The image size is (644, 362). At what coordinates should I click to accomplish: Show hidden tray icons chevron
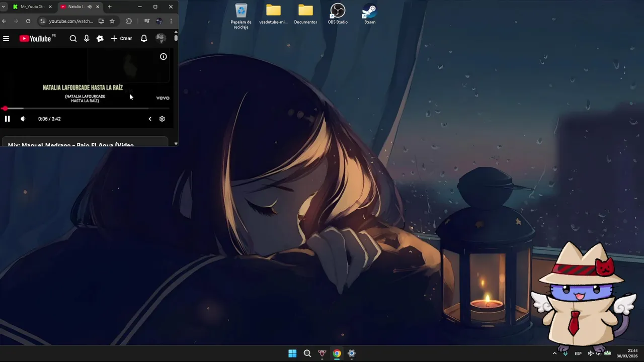(x=554, y=353)
